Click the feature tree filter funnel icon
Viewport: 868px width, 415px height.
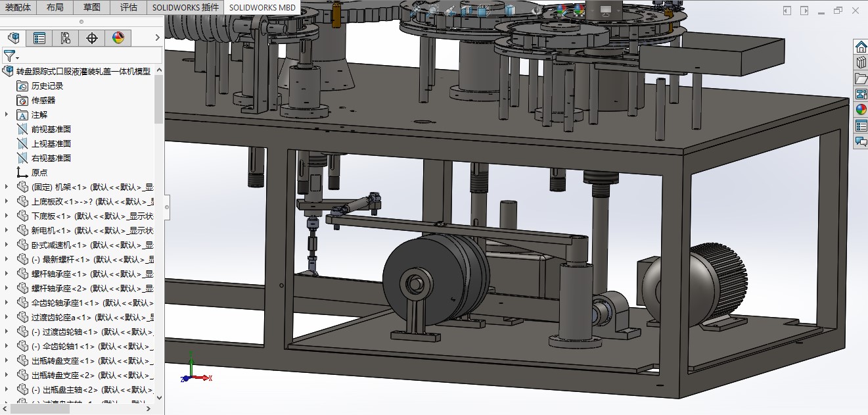[9, 56]
